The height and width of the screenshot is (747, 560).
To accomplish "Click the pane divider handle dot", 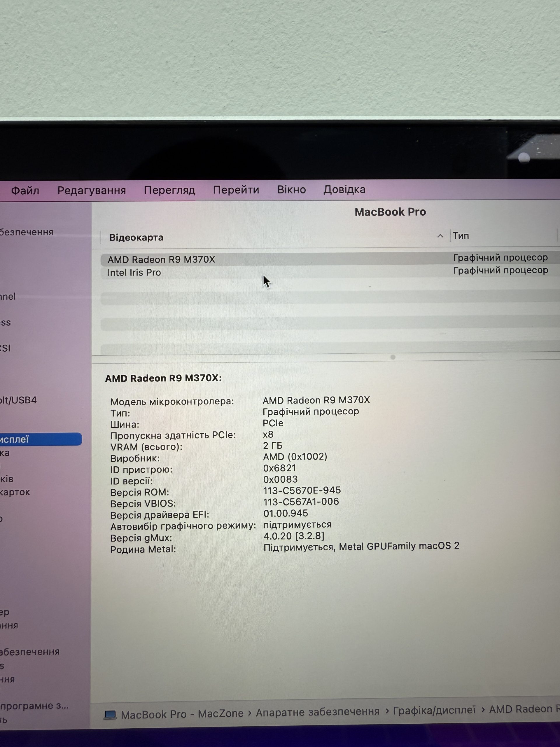I will pos(393,357).
